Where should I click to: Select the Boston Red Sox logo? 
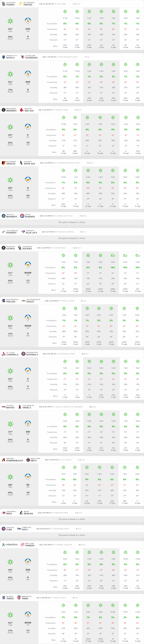point(22,110)
